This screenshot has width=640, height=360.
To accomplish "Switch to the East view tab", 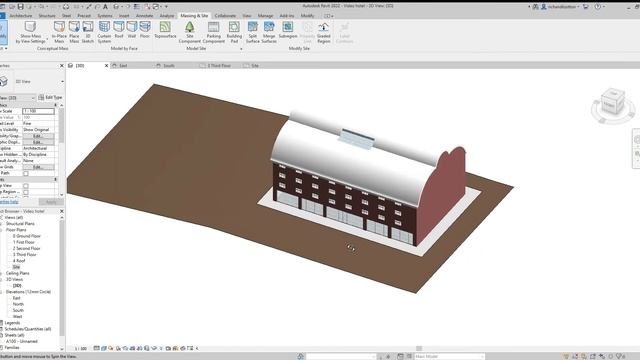I will pos(122,65).
